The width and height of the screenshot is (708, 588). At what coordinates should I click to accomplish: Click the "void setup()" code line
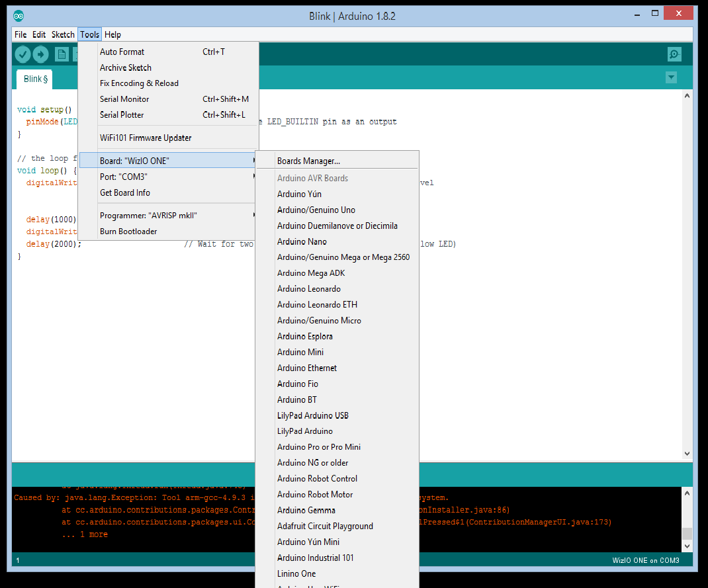tap(44, 110)
